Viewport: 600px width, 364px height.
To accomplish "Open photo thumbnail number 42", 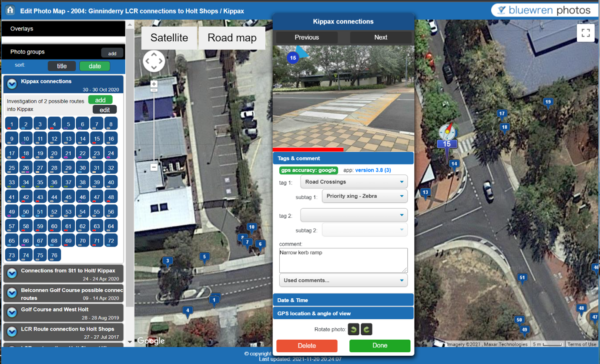I will pyautogui.click(x=26, y=198).
